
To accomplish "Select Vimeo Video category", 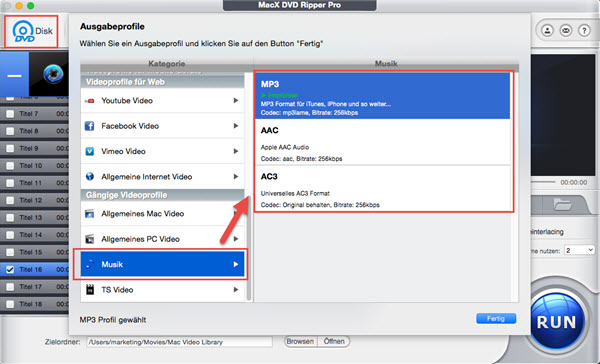I will 162,151.
